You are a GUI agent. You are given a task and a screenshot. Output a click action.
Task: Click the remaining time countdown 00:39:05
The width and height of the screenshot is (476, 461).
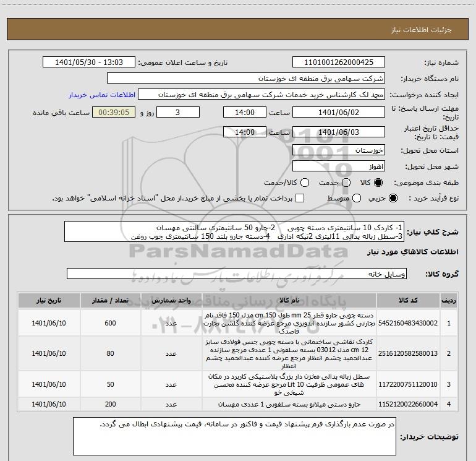(x=113, y=113)
